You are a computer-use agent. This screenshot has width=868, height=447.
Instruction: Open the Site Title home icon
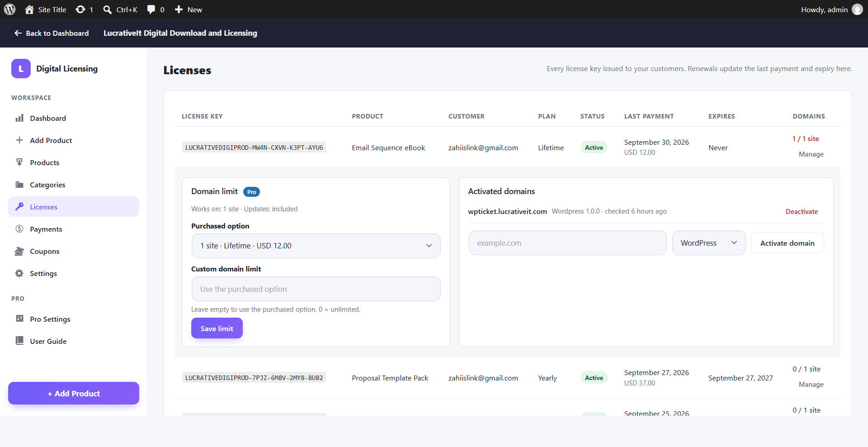pyautogui.click(x=29, y=10)
